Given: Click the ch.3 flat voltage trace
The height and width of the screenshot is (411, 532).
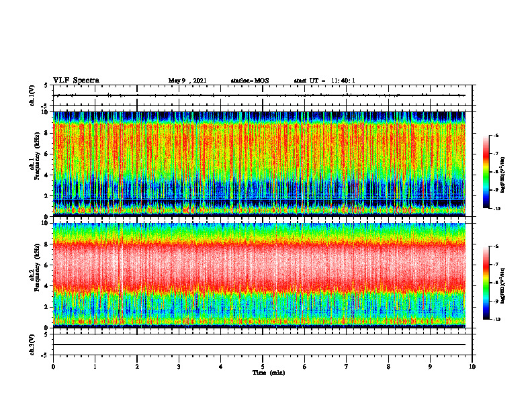Looking at the screenshot, I should [x=259, y=345].
